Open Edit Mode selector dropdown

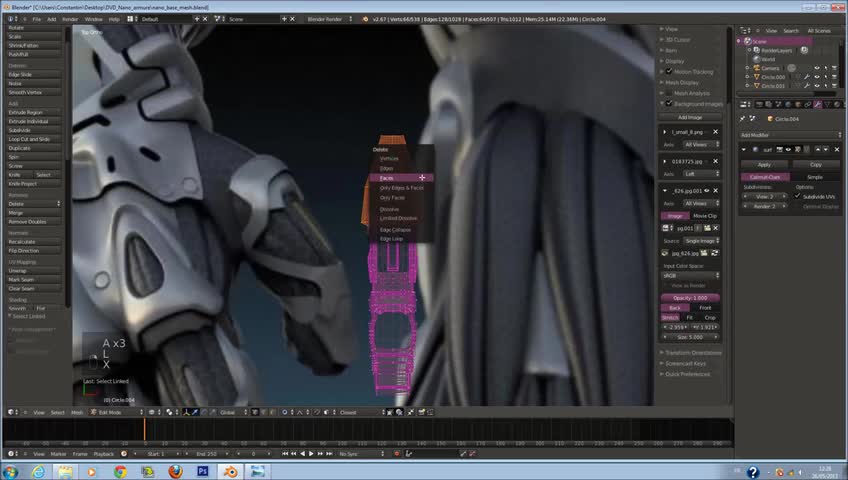coord(117,412)
